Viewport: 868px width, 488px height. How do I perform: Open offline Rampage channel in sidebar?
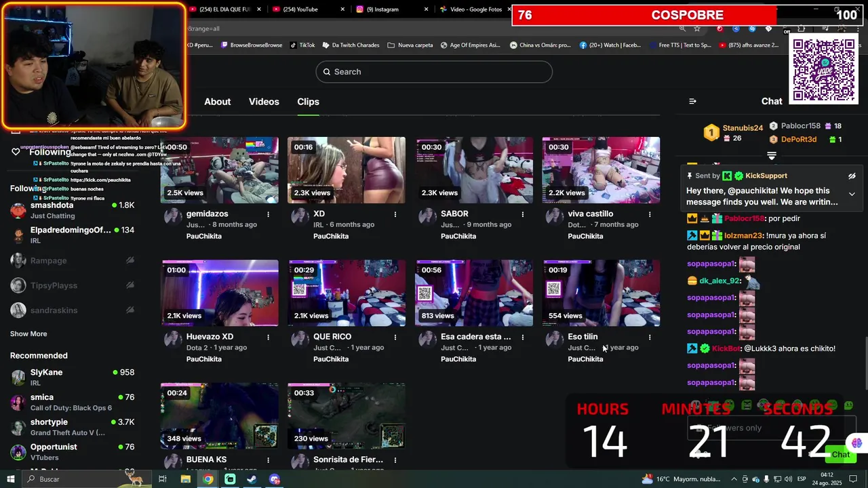tap(73, 260)
